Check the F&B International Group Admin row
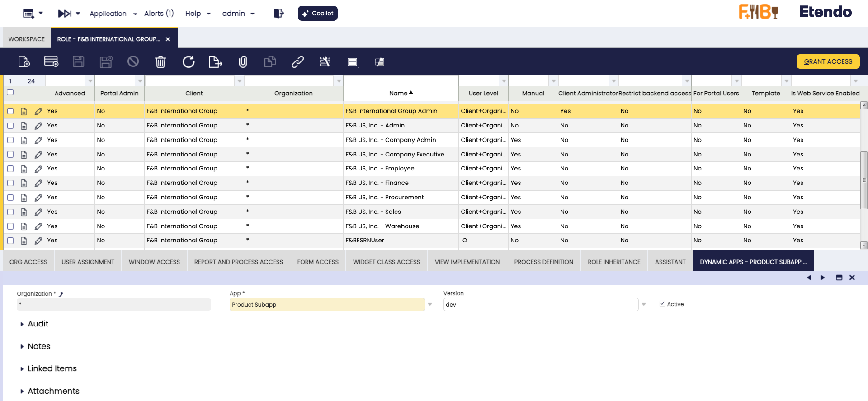 click(x=10, y=111)
